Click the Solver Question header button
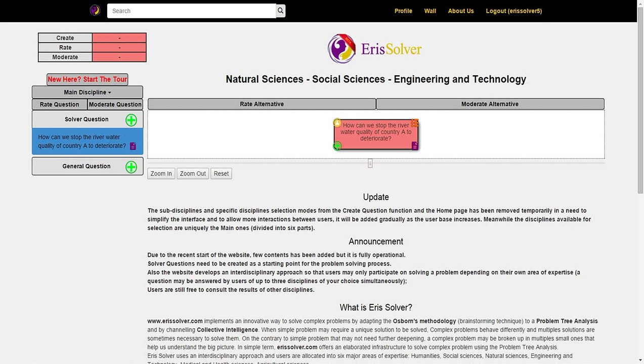The width and height of the screenshot is (644, 364). coord(87,119)
